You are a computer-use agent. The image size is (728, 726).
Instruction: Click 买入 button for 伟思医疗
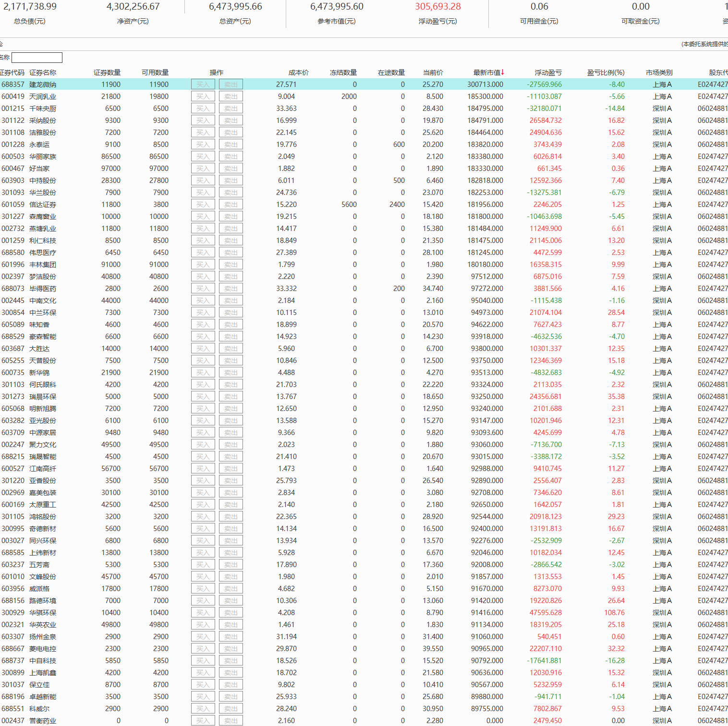pos(203,253)
